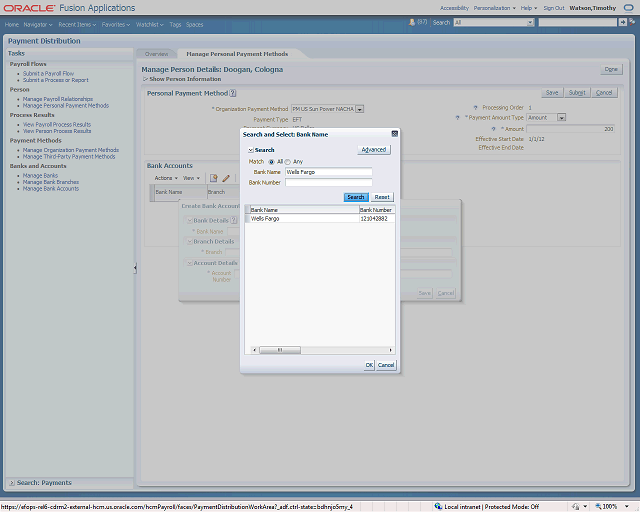Confirm selection with OK button
Screen dimensions: 640x512
[368, 365]
